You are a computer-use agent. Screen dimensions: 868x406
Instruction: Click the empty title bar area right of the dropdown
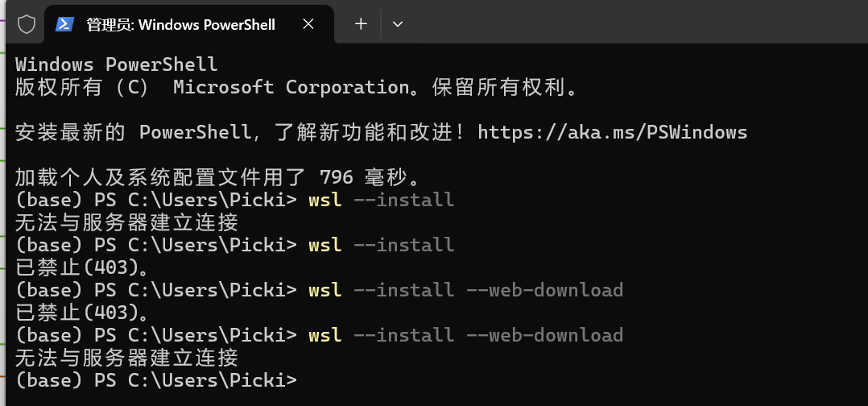[628, 24]
